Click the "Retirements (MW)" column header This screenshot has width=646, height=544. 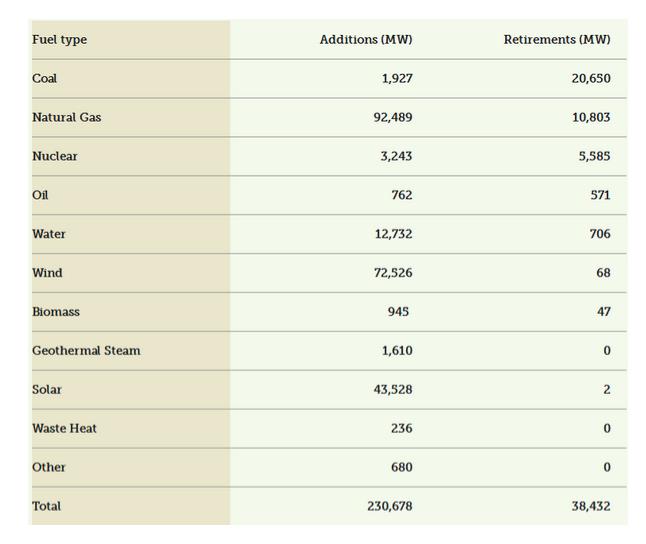(x=557, y=40)
